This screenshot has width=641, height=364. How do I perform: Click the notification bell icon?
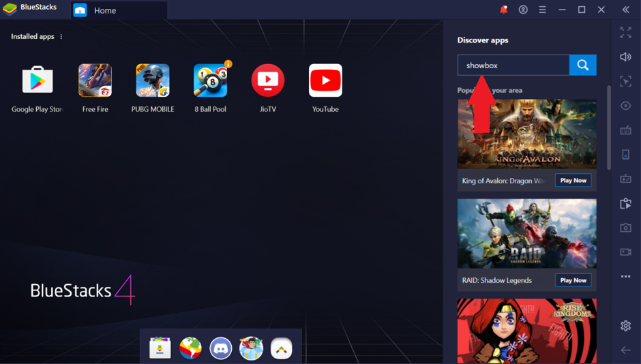coord(503,10)
